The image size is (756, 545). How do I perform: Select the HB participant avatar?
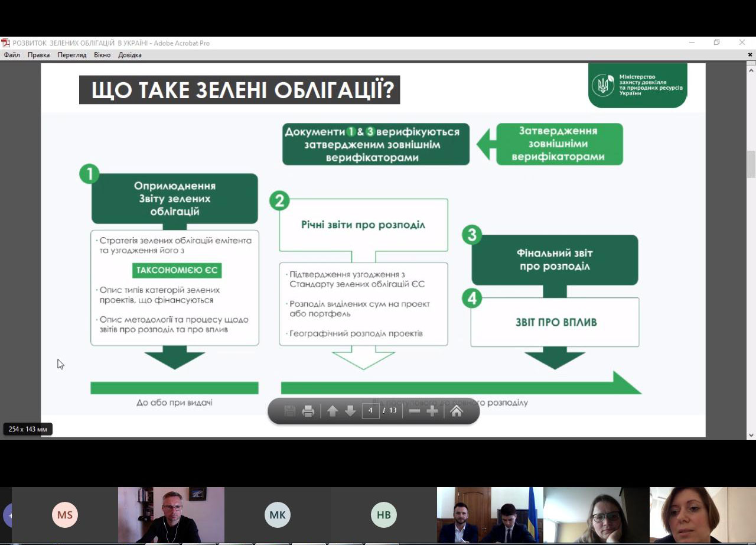pos(384,515)
